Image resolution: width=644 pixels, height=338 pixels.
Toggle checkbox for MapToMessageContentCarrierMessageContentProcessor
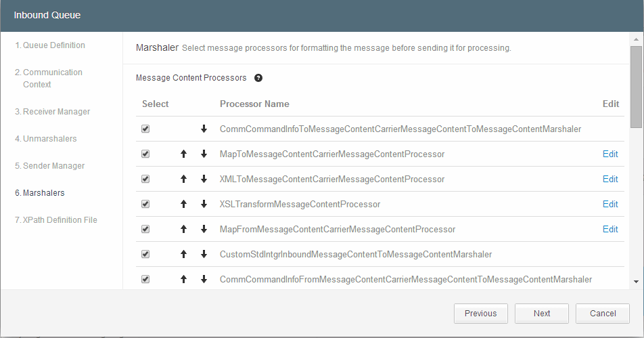pyautogui.click(x=145, y=154)
